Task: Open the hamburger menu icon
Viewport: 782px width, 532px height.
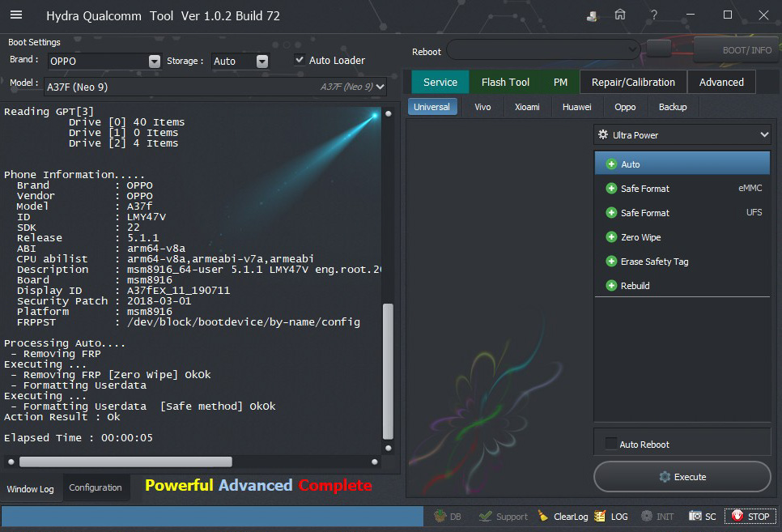Action: [16, 15]
